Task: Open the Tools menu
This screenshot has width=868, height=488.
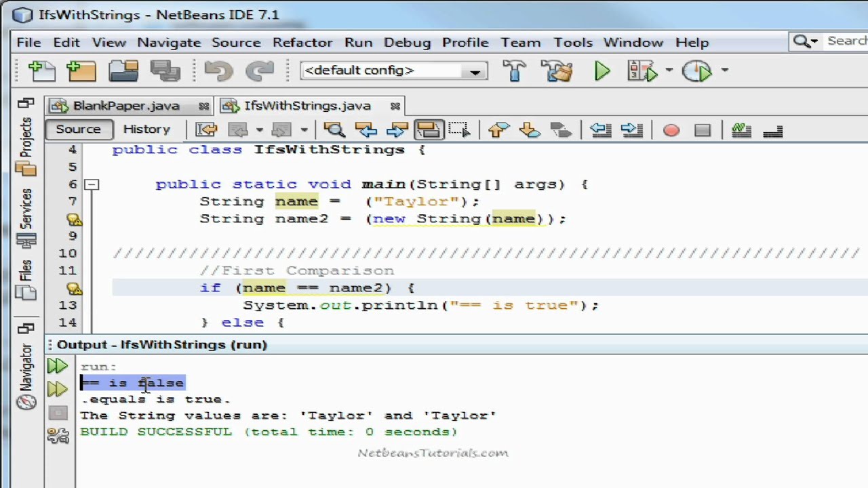Action: pos(573,42)
